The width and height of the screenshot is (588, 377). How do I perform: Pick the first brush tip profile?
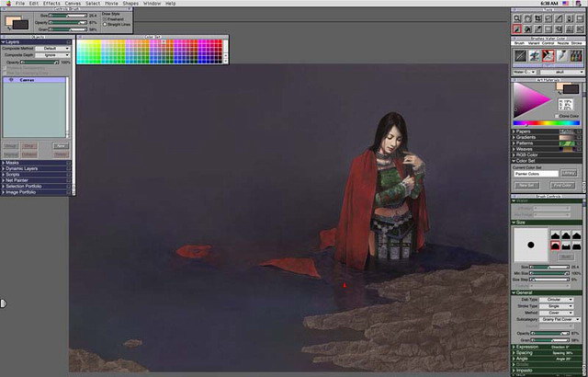click(x=556, y=234)
